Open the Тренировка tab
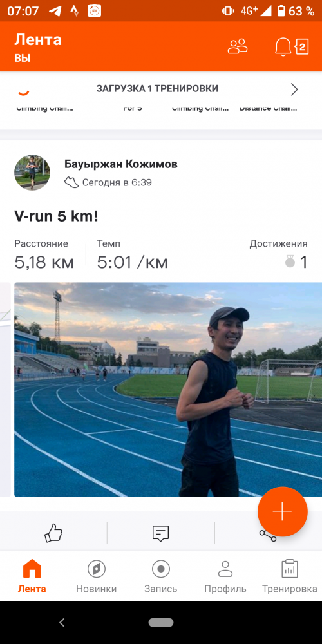 pos(290,576)
